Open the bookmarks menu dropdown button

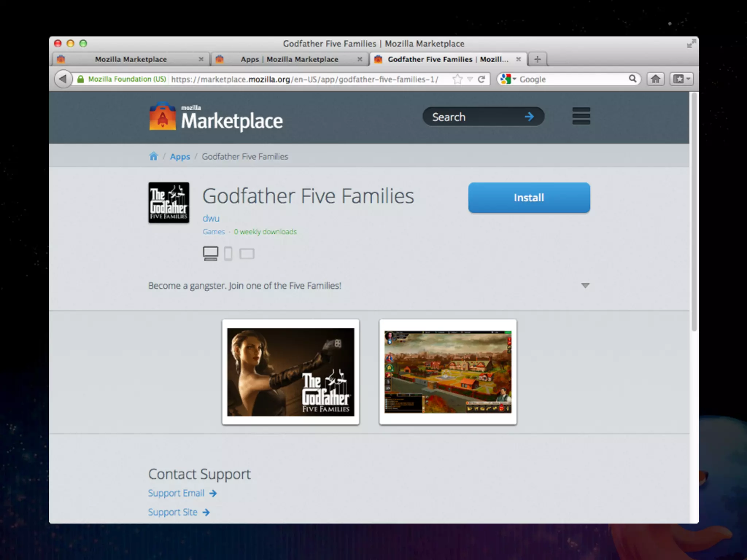[681, 79]
